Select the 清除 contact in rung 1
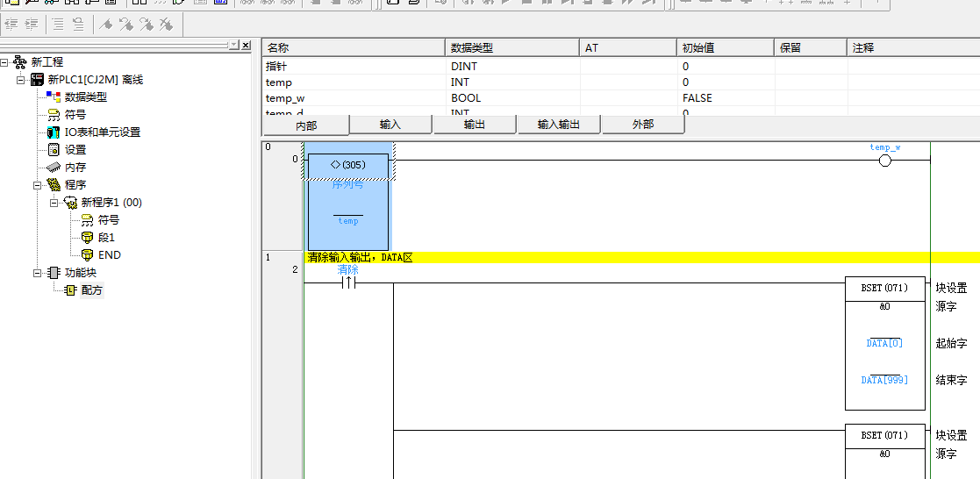This screenshot has height=479, width=980. click(348, 282)
